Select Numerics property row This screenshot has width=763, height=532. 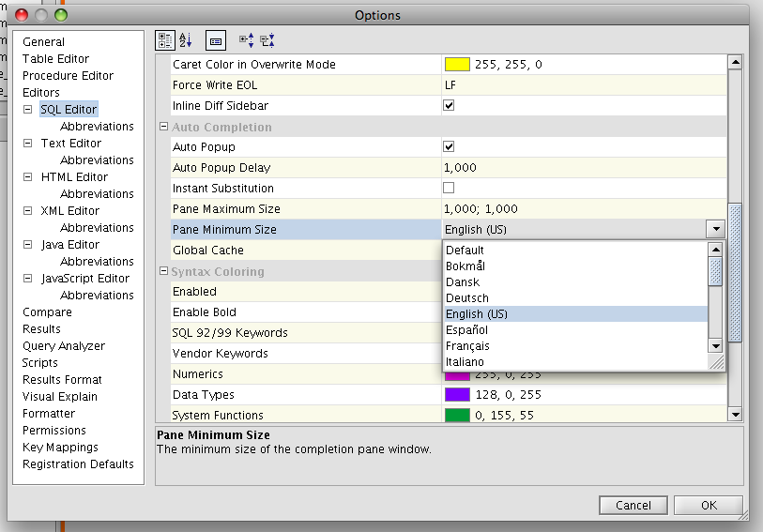[306, 374]
